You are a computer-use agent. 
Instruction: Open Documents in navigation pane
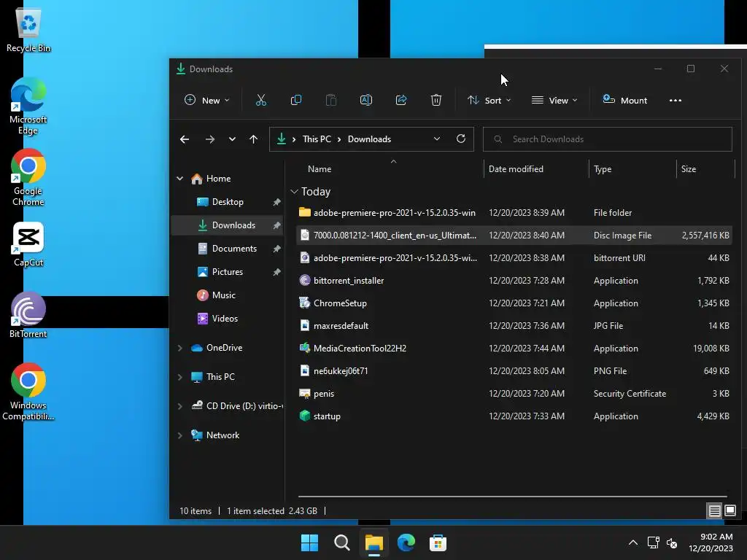point(228,249)
